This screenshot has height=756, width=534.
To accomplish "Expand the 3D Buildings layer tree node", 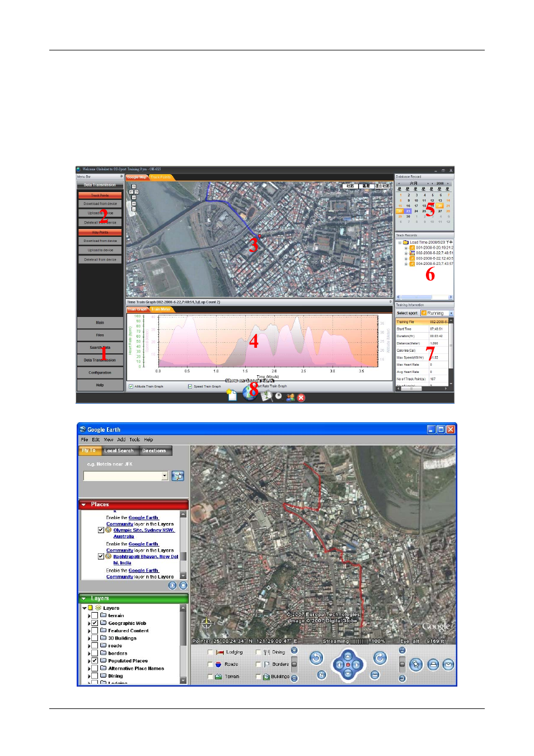I will tap(89, 638).
